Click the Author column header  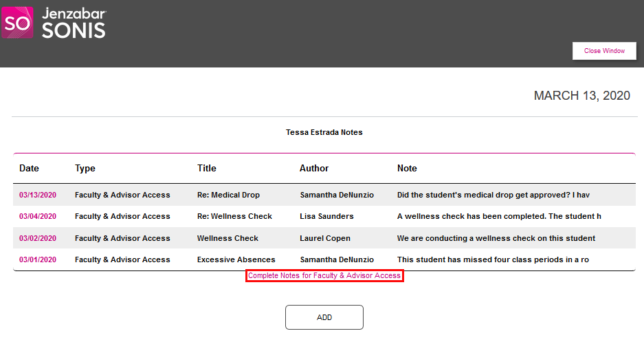pyautogui.click(x=314, y=169)
